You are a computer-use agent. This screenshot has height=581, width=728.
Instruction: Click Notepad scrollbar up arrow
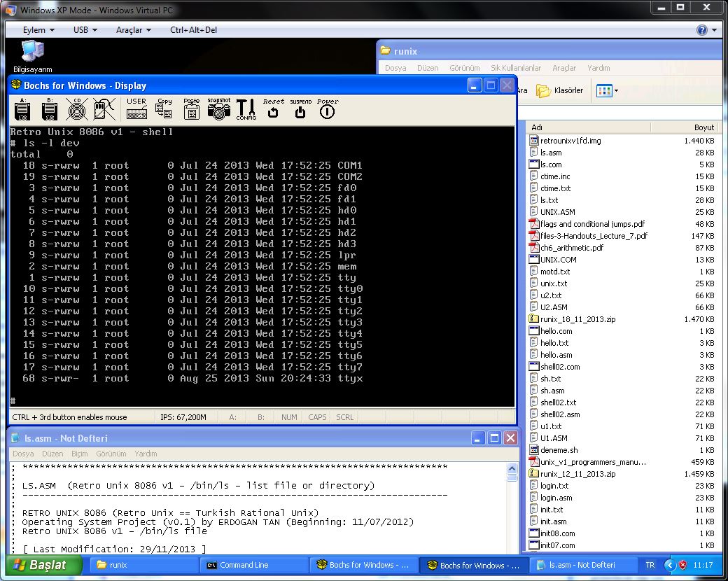pyautogui.click(x=512, y=468)
